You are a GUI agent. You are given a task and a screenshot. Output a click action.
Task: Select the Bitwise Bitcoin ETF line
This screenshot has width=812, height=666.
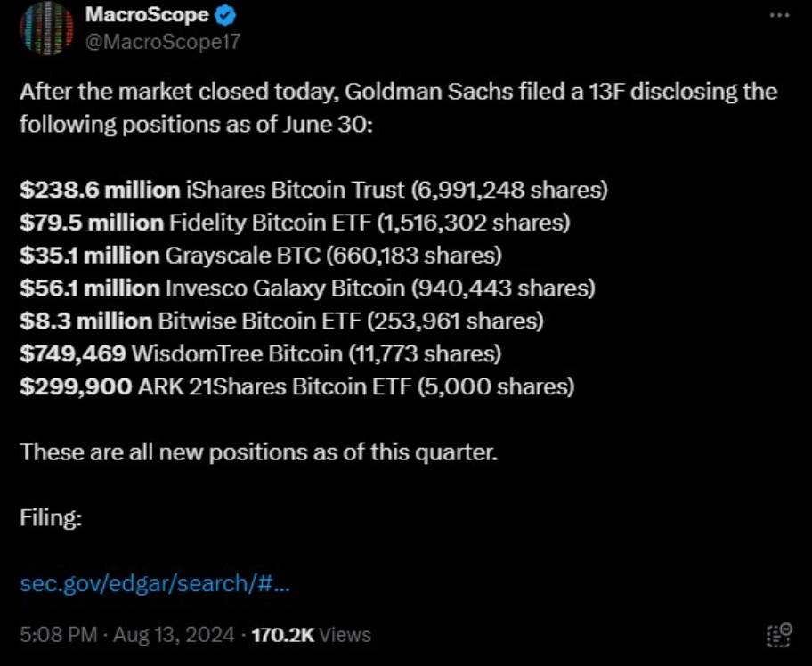click(x=281, y=321)
